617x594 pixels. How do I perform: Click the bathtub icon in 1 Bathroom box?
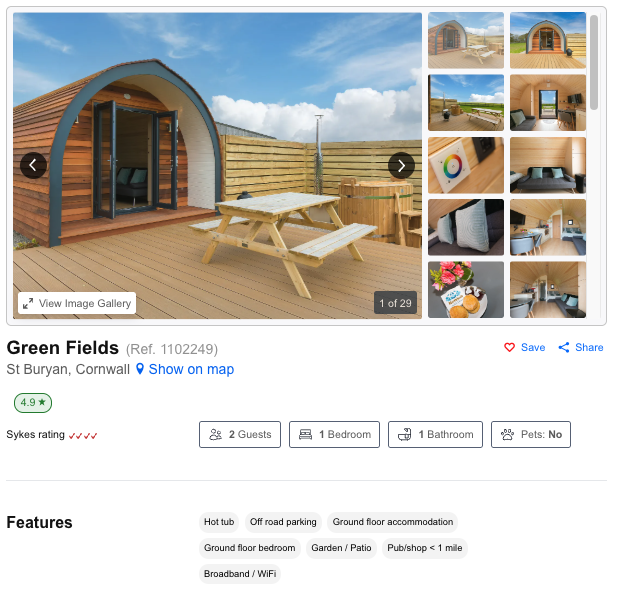[405, 434]
